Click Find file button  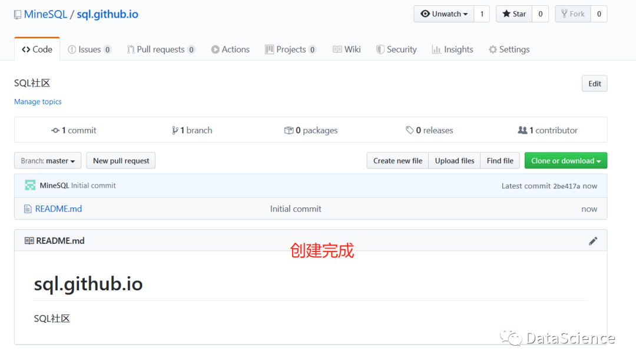[x=500, y=161]
